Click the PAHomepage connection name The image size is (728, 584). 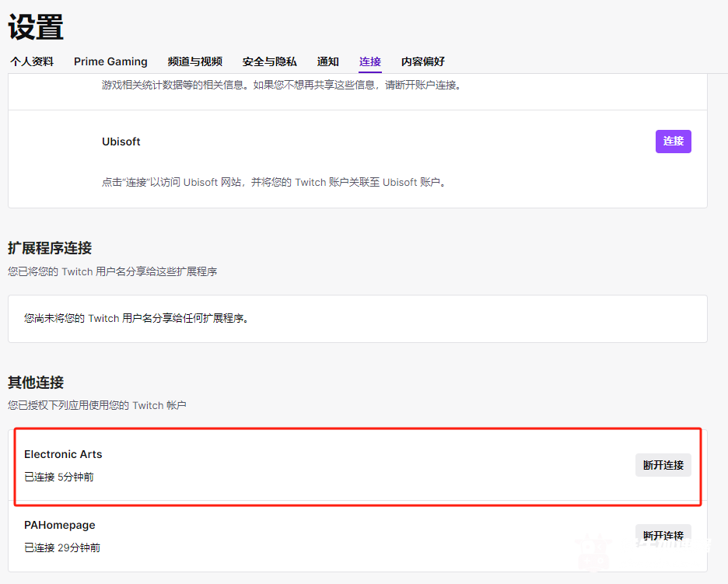pos(60,525)
